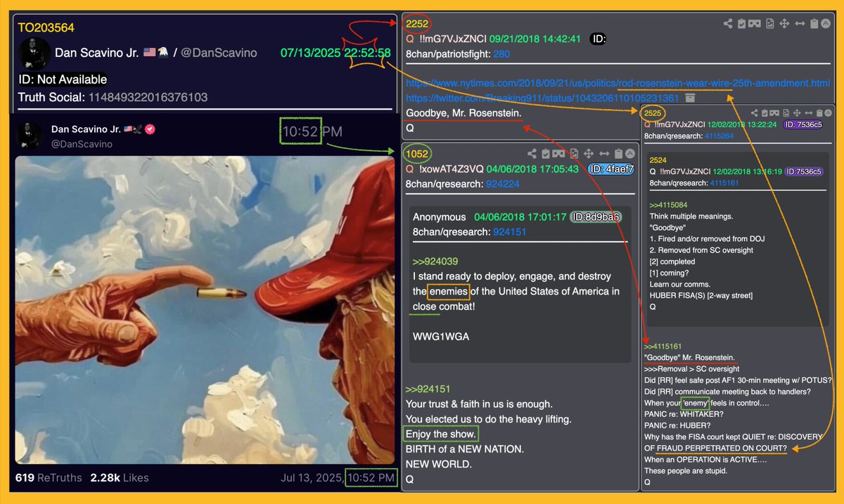844x504 pixels.
Task: Click the VR goggles icon on post 1052
Action: (558, 154)
